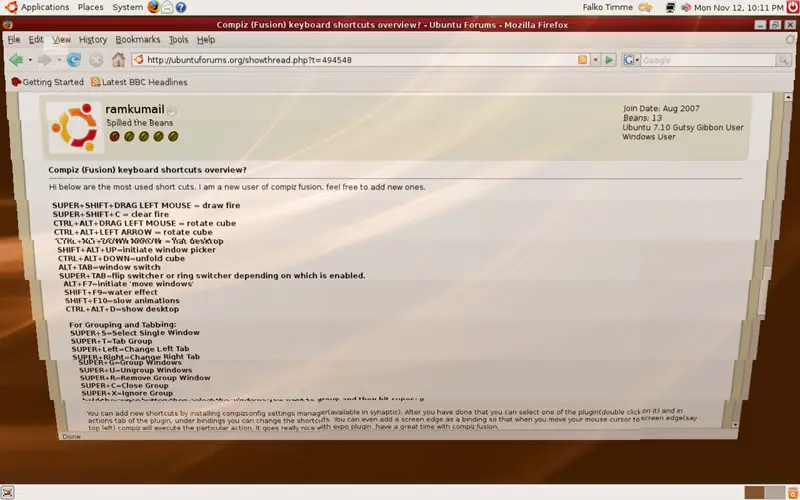Click the page scrollbar down arrow
This screenshot has width=800, height=500.
pyautogui.click(x=735, y=424)
